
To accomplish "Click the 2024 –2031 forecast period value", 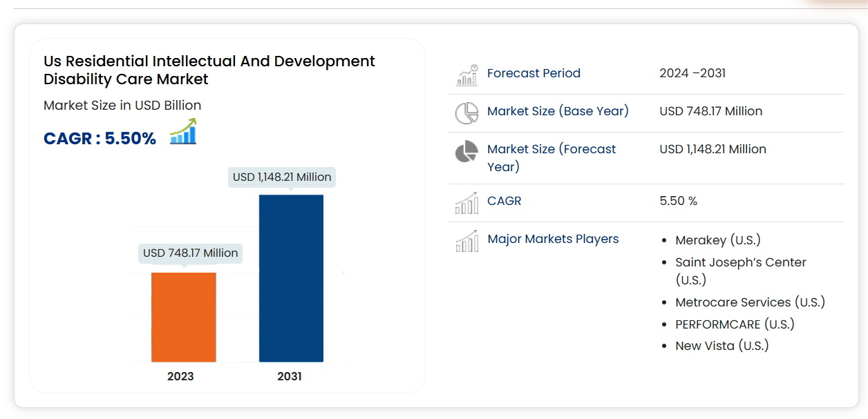I will point(692,73).
